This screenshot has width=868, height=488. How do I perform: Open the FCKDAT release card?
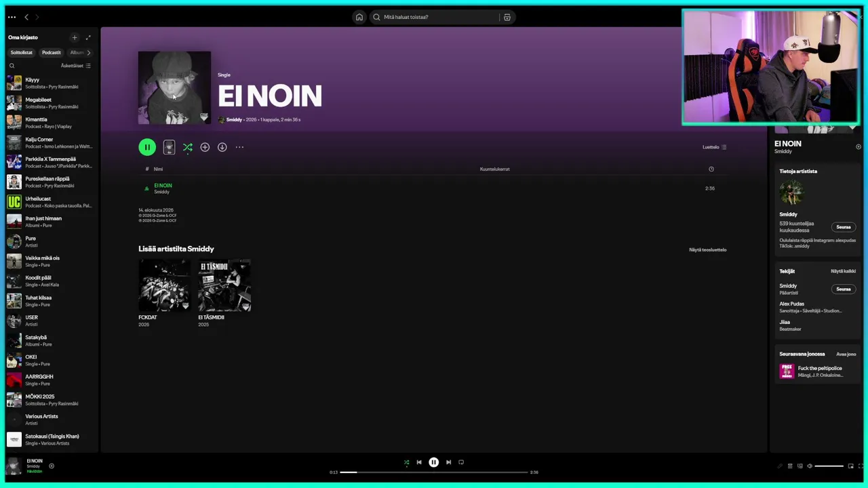click(x=165, y=293)
